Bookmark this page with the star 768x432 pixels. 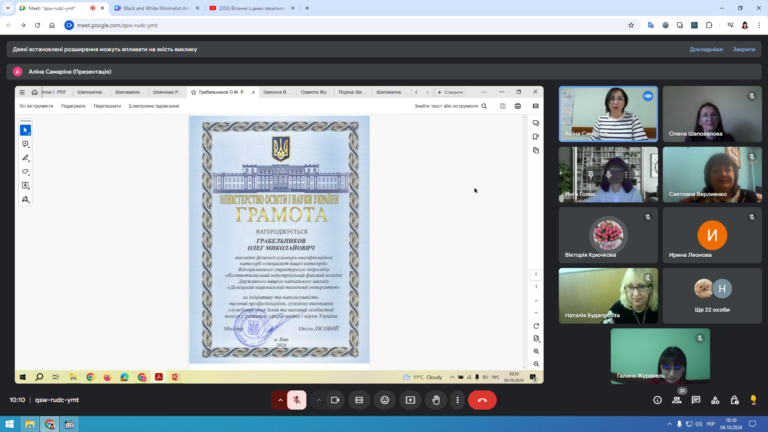(631, 25)
